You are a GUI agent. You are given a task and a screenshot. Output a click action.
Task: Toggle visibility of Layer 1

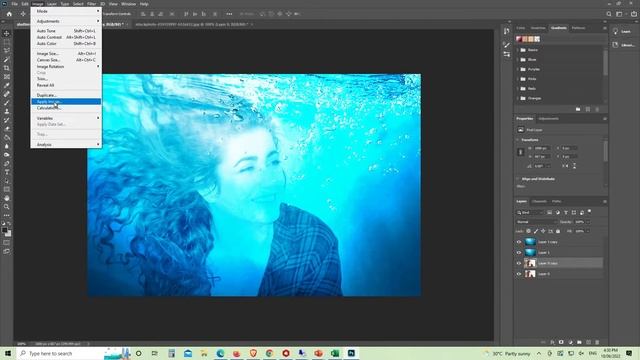click(x=519, y=253)
